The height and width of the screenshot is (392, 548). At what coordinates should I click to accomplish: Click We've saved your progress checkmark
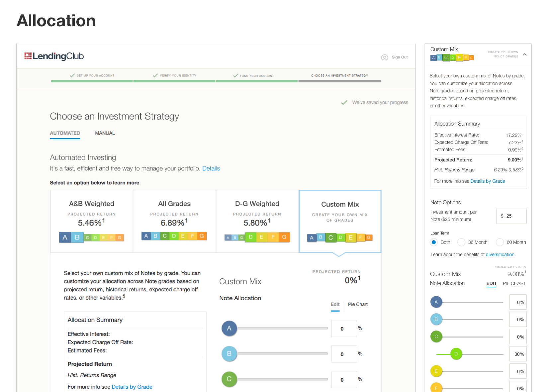[344, 103]
